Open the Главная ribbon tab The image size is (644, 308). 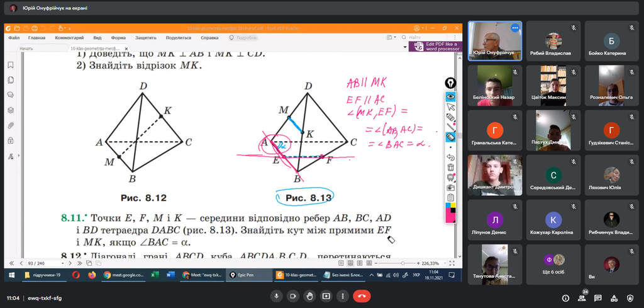pos(36,38)
